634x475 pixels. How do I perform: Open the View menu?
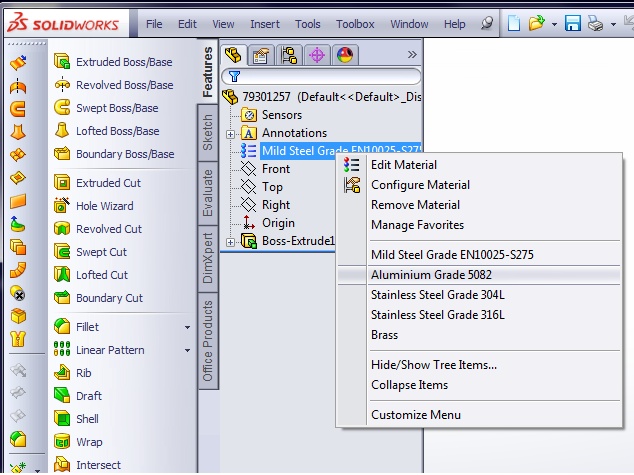(x=223, y=24)
